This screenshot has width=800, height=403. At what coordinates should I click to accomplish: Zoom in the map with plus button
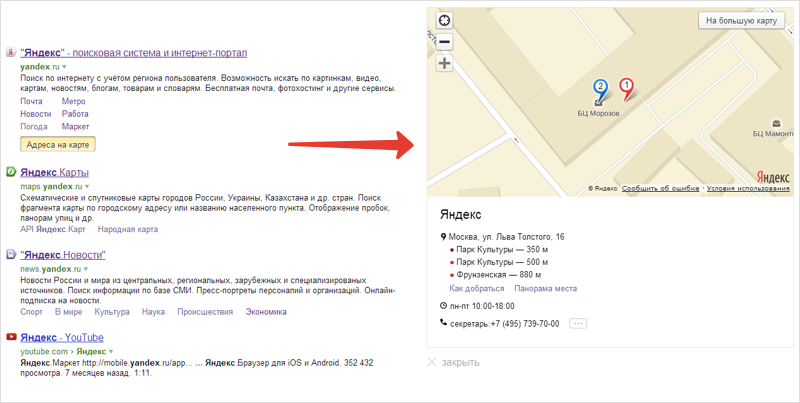tap(444, 63)
